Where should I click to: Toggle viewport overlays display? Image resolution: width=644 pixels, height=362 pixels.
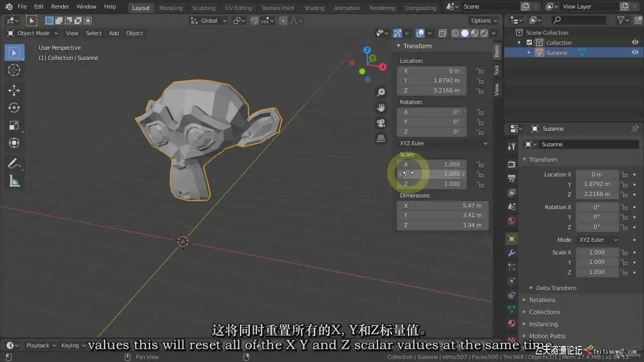[420, 33]
